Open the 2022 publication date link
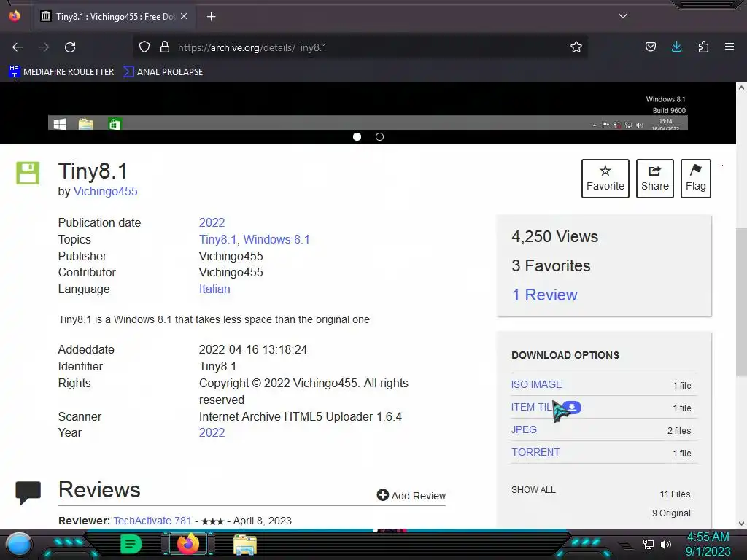 [212, 223]
